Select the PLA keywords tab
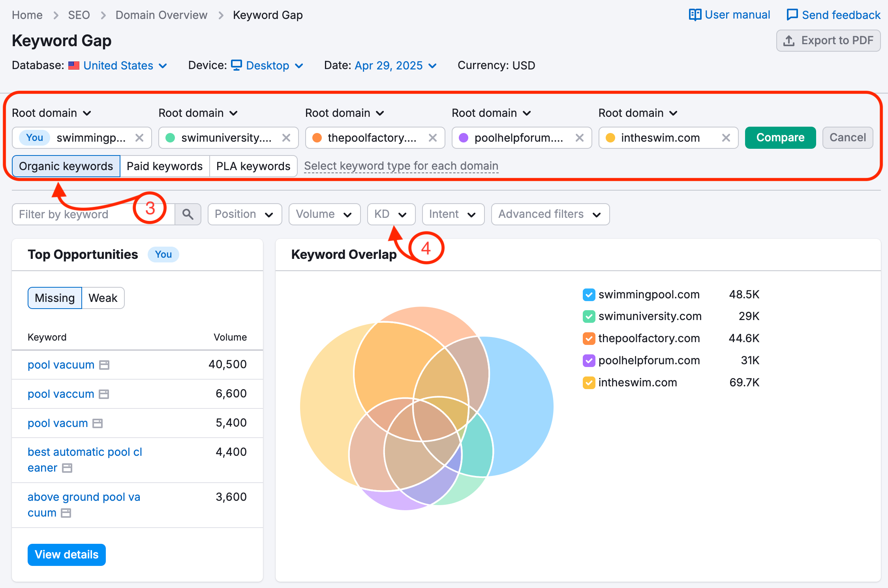 253,166
